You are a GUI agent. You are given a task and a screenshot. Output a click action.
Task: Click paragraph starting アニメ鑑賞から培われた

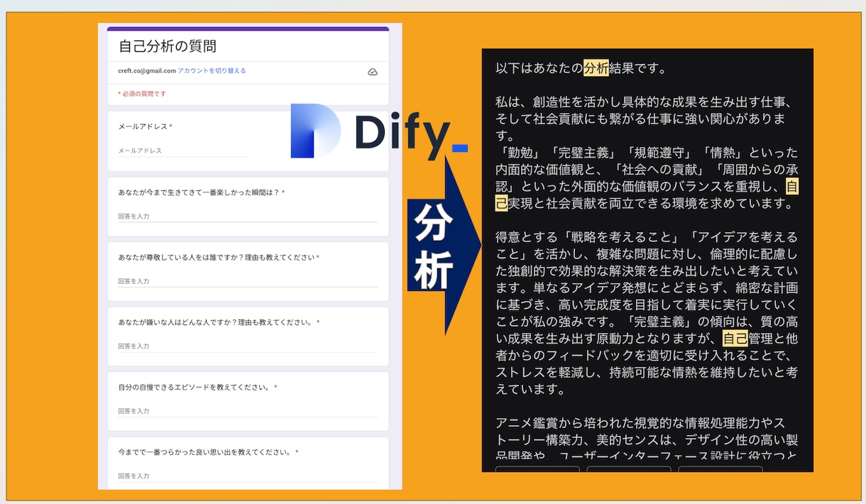pyautogui.click(x=647, y=439)
